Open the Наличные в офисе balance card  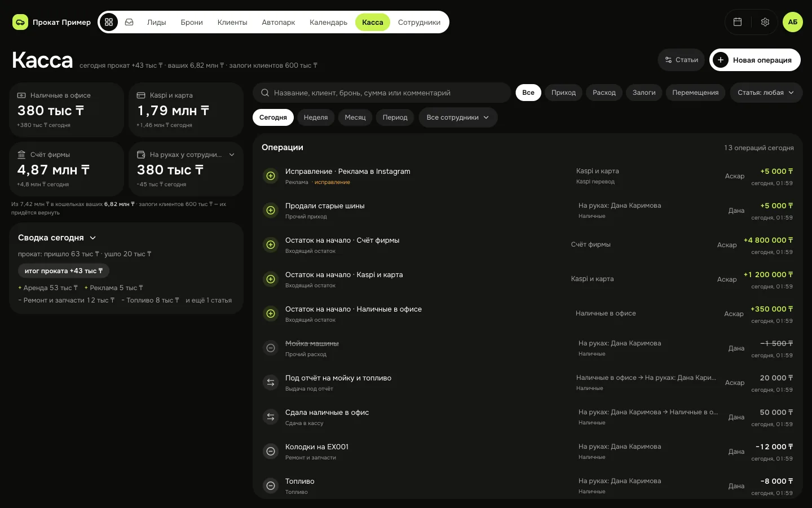click(x=67, y=110)
